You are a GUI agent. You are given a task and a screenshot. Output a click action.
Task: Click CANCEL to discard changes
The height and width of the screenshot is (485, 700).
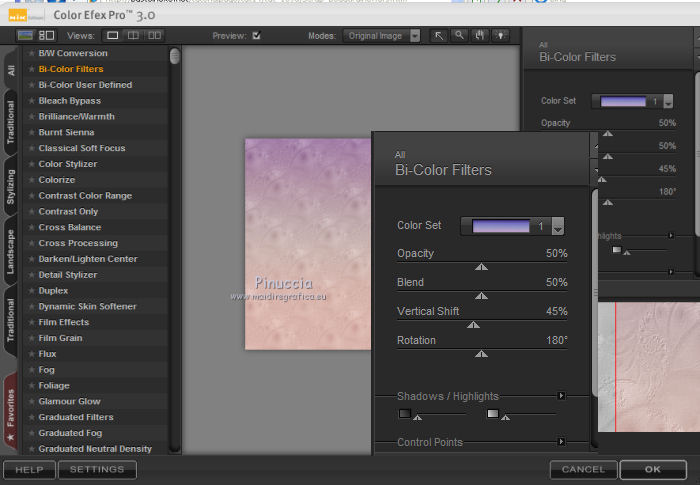point(583,469)
